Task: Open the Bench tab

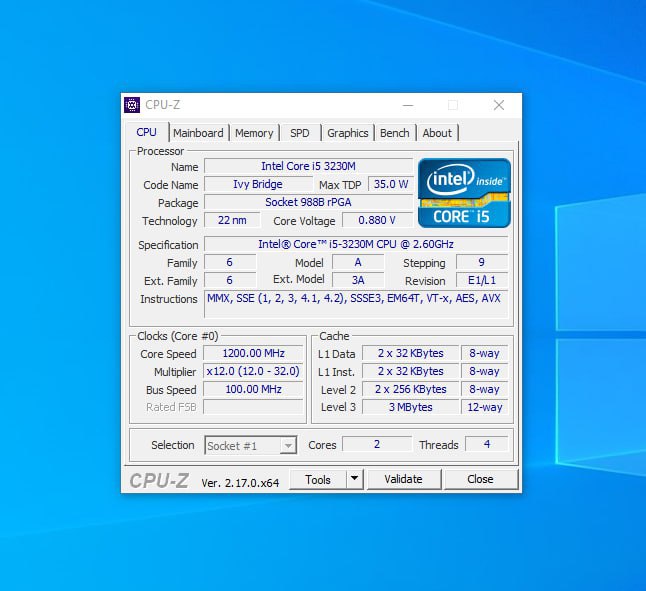Action: [395, 133]
